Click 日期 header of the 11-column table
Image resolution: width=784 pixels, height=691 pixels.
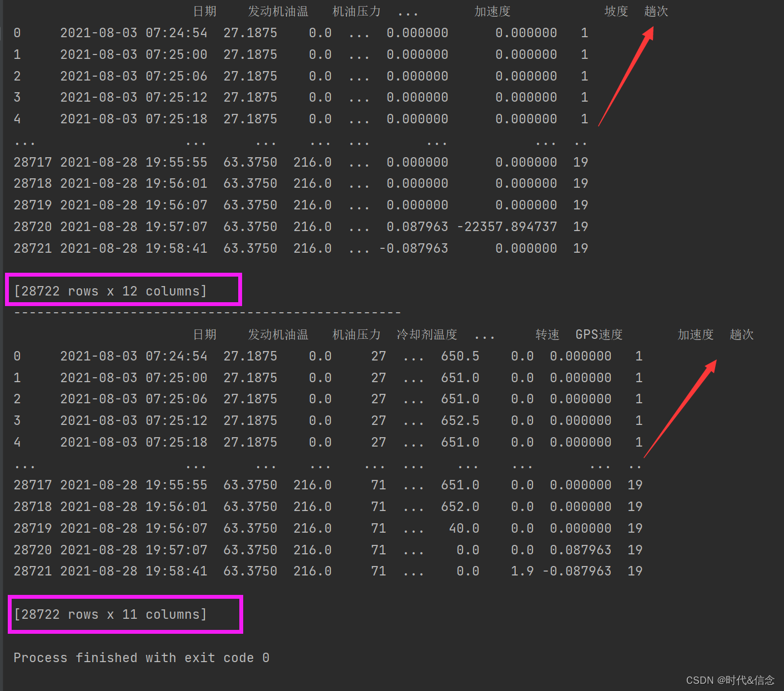point(205,334)
